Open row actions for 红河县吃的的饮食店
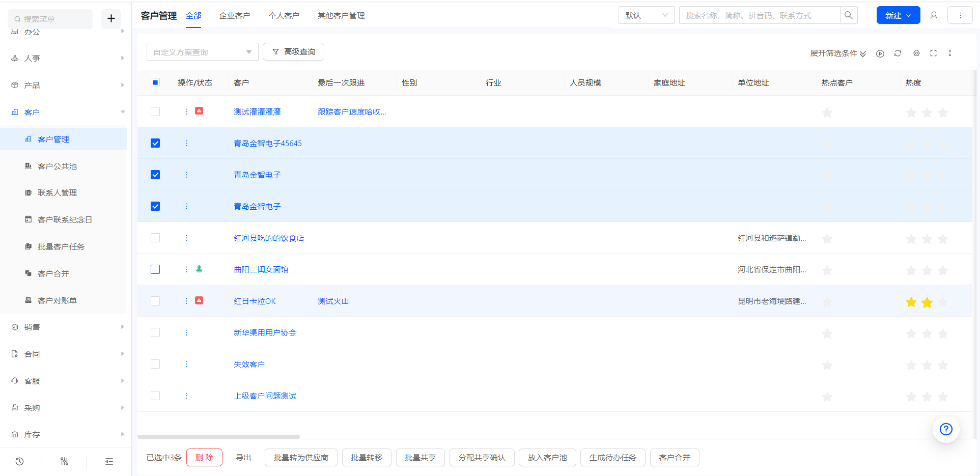This screenshot has height=476, width=980. click(186, 238)
